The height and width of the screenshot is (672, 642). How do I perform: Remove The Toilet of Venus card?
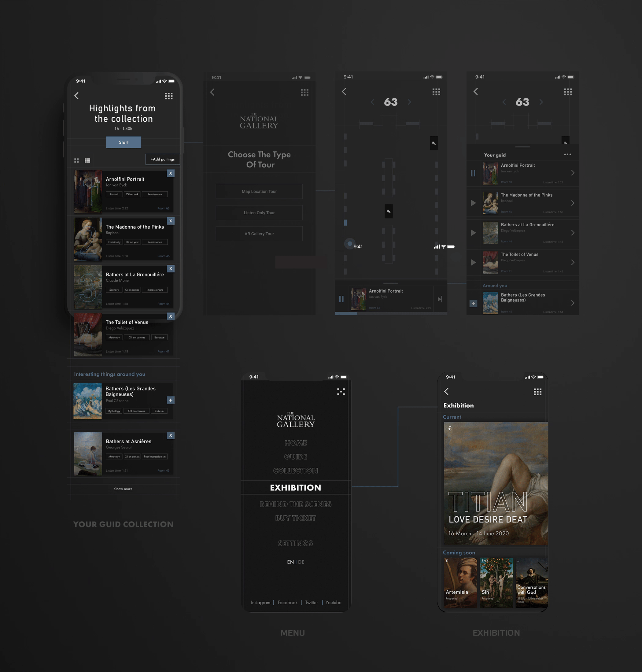[x=170, y=316]
